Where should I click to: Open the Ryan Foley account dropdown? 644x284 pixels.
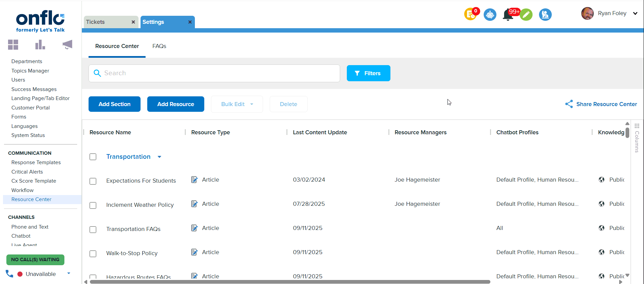635,13
